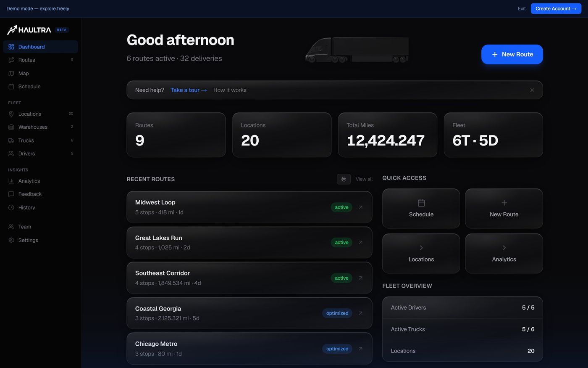The height and width of the screenshot is (368, 588).
Task: Open the Southeast Corridor arrow icon
Action: tap(360, 278)
